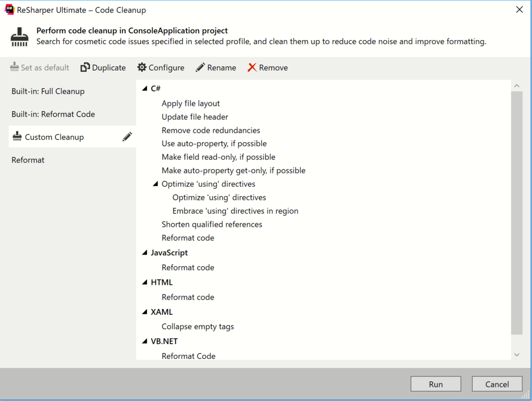Click the Rename label
Screen dimensions: 532x401
point(221,68)
